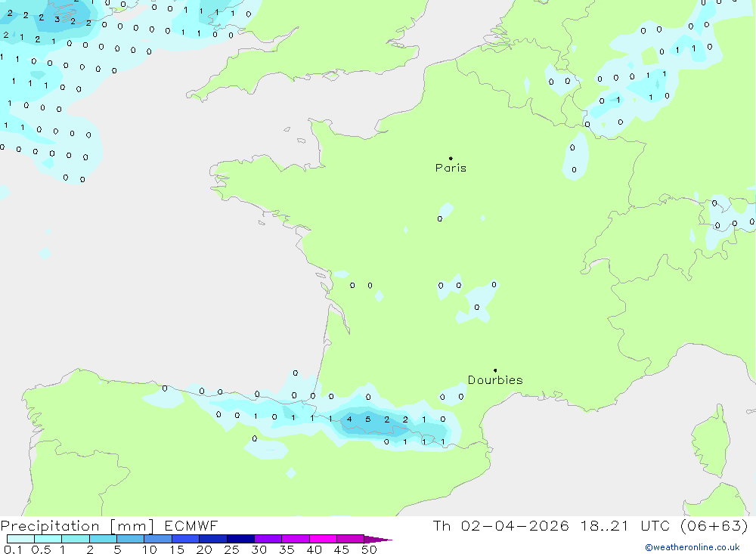The image size is (756, 554).
Task: Click the '50' legend scale label
Action: coord(369,549)
